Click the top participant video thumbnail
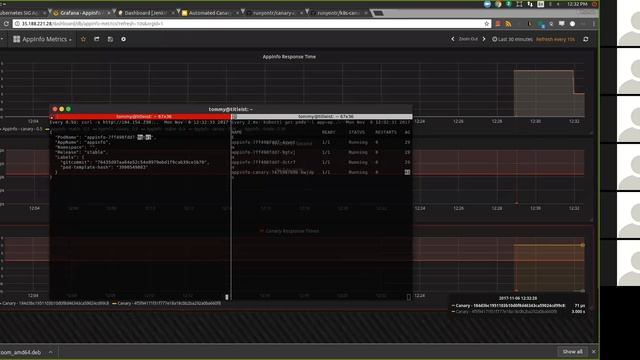Image resolution: width=640 pixels, height=360 pixels. coord(629,23)
